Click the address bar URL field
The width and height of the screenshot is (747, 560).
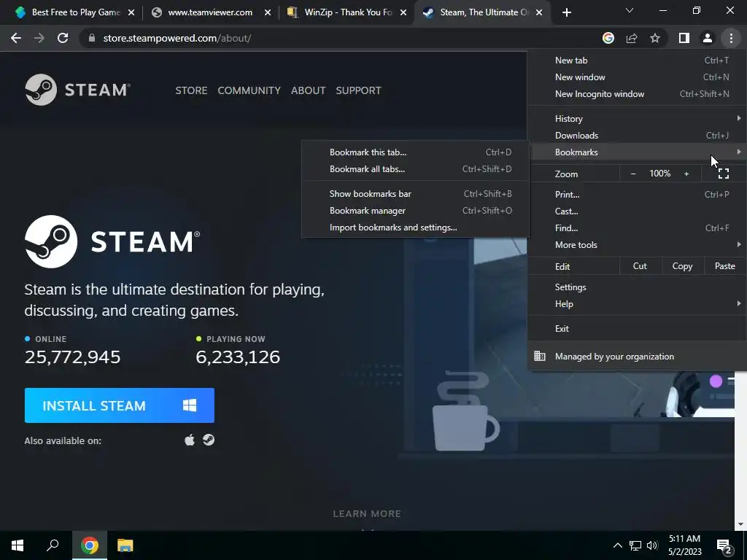(x=338, y=38)
